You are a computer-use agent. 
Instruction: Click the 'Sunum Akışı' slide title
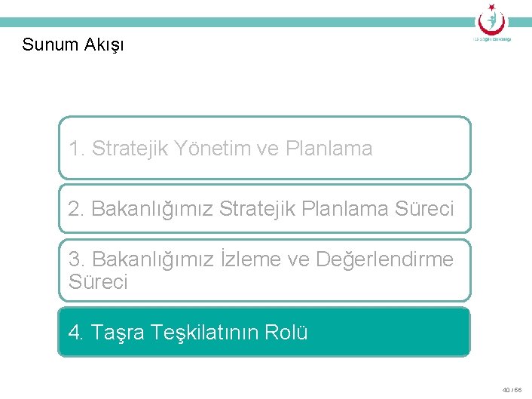(73, 45)
